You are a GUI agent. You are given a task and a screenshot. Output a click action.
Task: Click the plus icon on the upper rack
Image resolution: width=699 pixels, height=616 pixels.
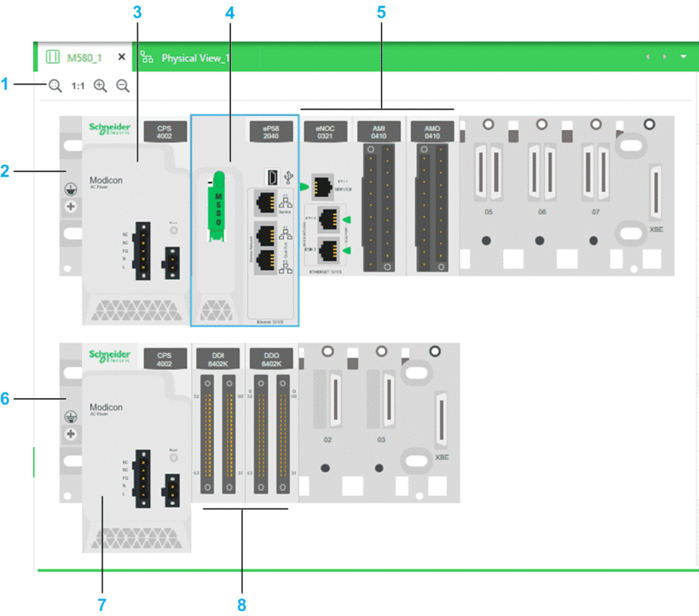point(71,206)
